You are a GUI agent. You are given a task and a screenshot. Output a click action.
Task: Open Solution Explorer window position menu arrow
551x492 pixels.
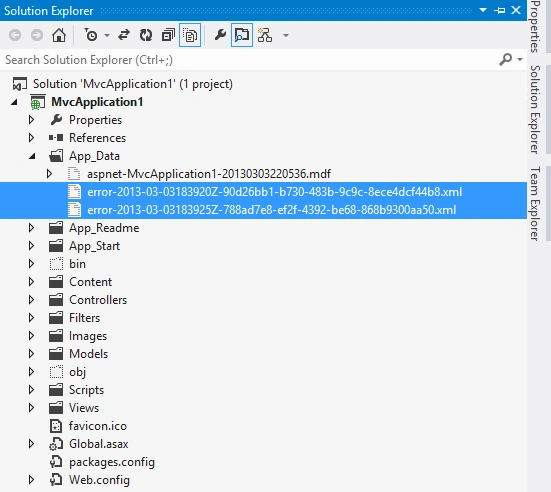(483, 10)
